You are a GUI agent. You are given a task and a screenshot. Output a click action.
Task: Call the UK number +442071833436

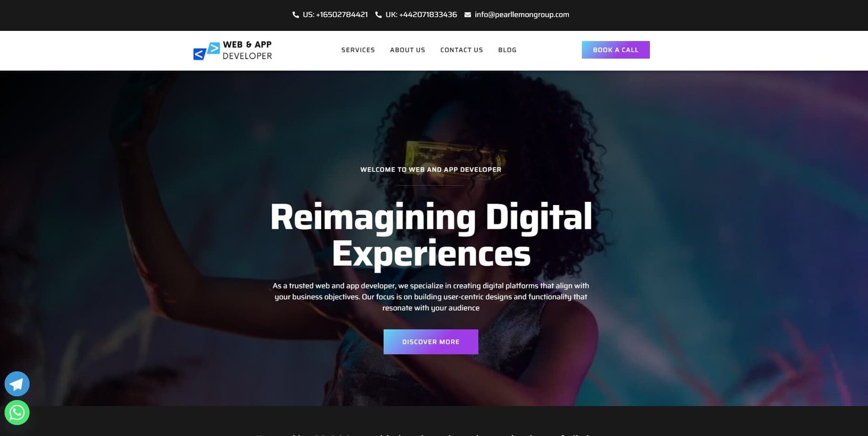[422, 15]
